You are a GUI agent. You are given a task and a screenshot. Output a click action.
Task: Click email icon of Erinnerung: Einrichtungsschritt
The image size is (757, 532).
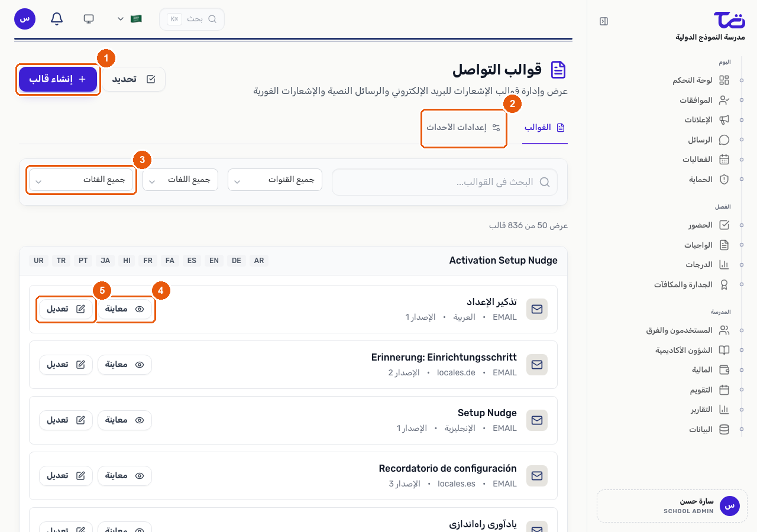click(537, 365)
